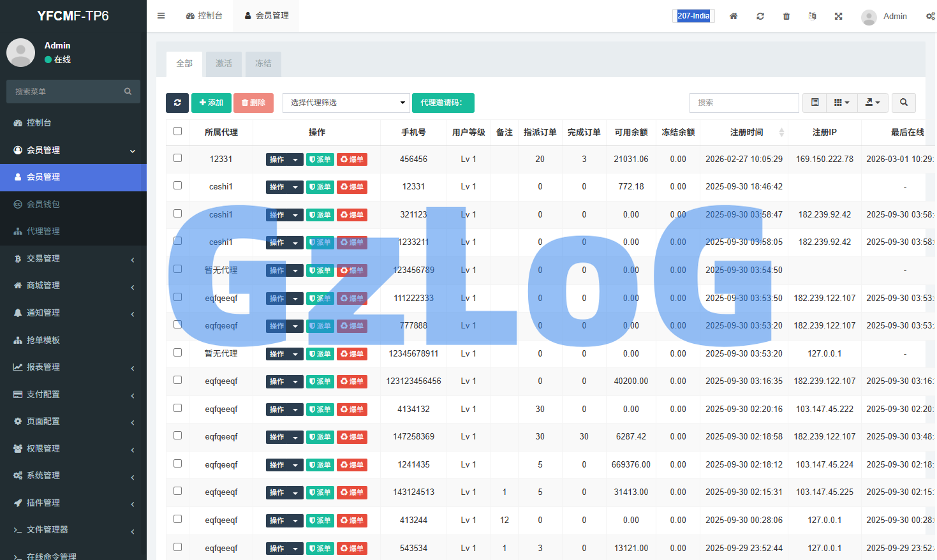Click the refresh icon in top navbar
The height and width of the screenshot is (560, 937).
(760, 16)
